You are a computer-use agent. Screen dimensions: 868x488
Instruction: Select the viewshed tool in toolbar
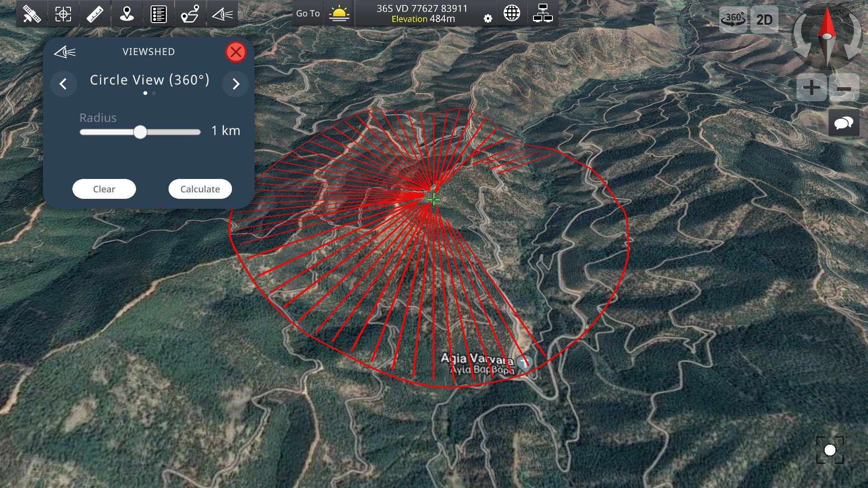tap(222, 14)
